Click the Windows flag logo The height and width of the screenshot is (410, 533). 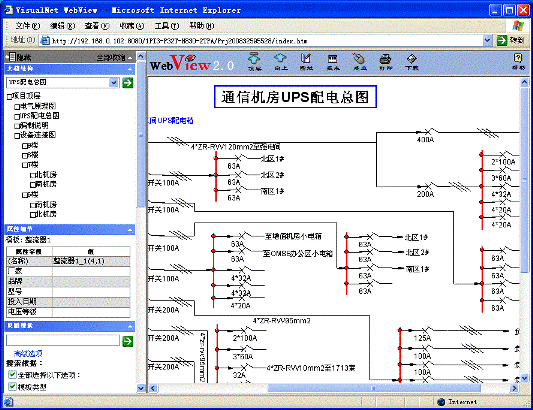tap(518, 26)
